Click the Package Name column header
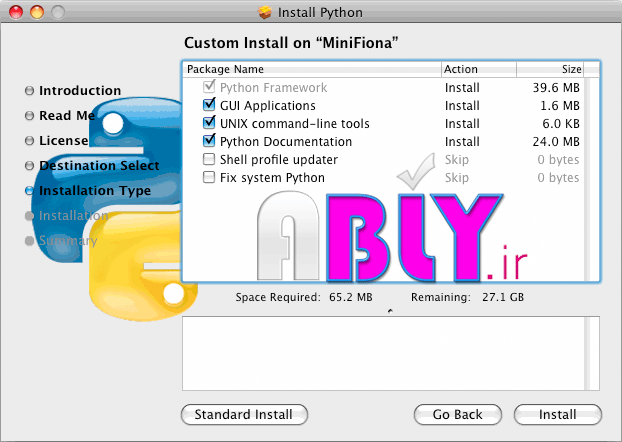The height and width of the screenshot is (442, 622). click(x=312, y=69)
